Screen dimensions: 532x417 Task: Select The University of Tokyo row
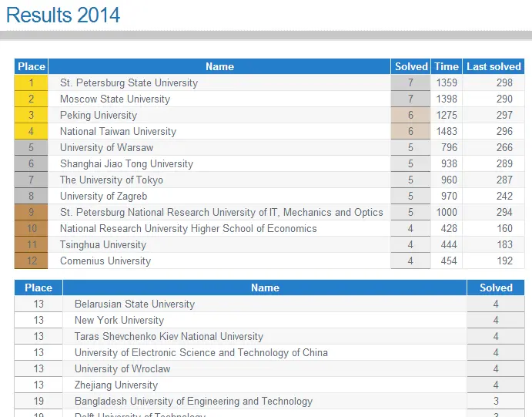(x=269, y=180)
